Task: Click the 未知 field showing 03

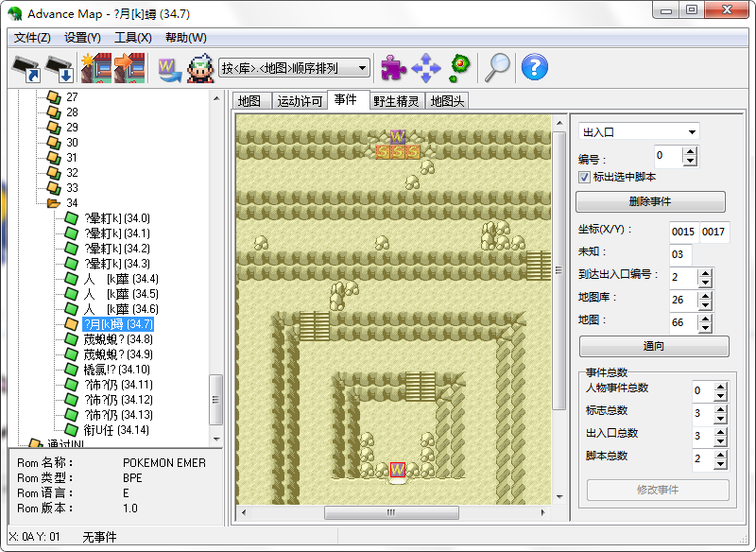Action: [x=680, y=254]
